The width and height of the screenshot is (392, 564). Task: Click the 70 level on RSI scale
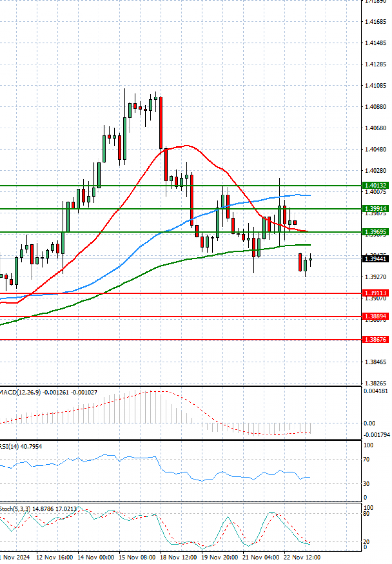click(x=366, y=459)
